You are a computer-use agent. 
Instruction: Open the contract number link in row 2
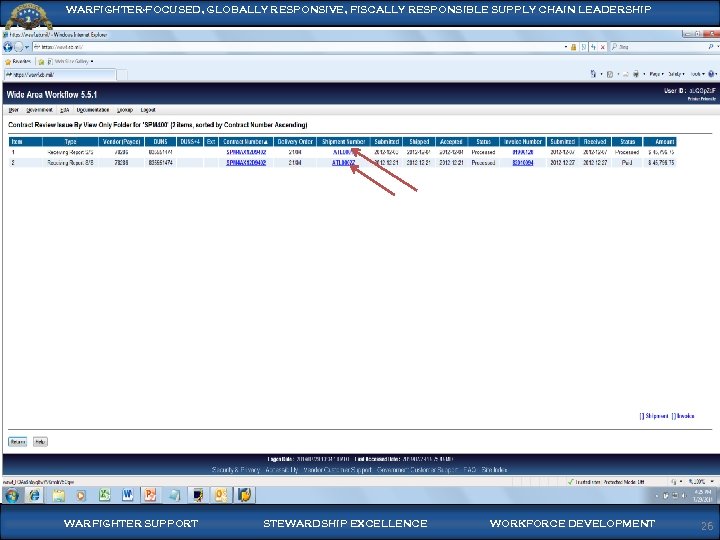coord(246,163)
